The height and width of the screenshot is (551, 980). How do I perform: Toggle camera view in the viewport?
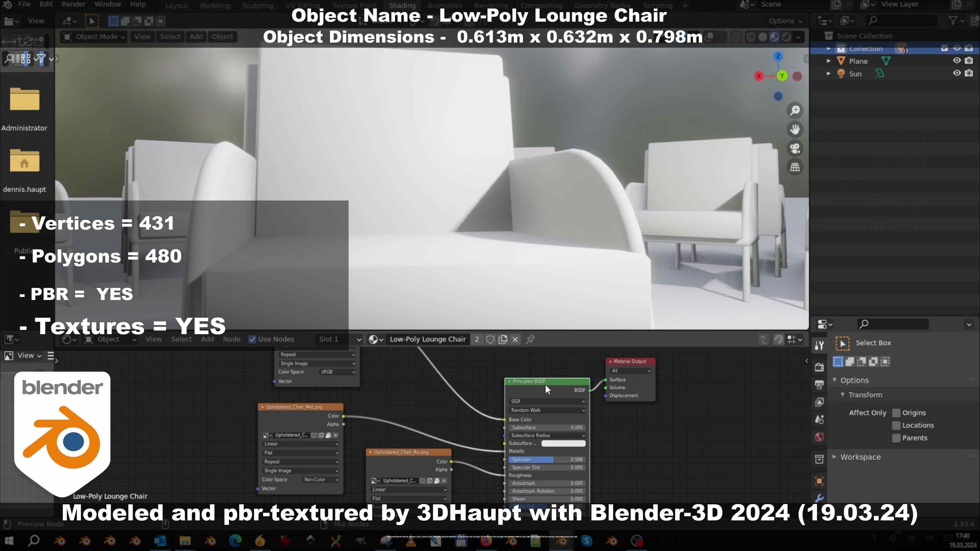point(795,148)
